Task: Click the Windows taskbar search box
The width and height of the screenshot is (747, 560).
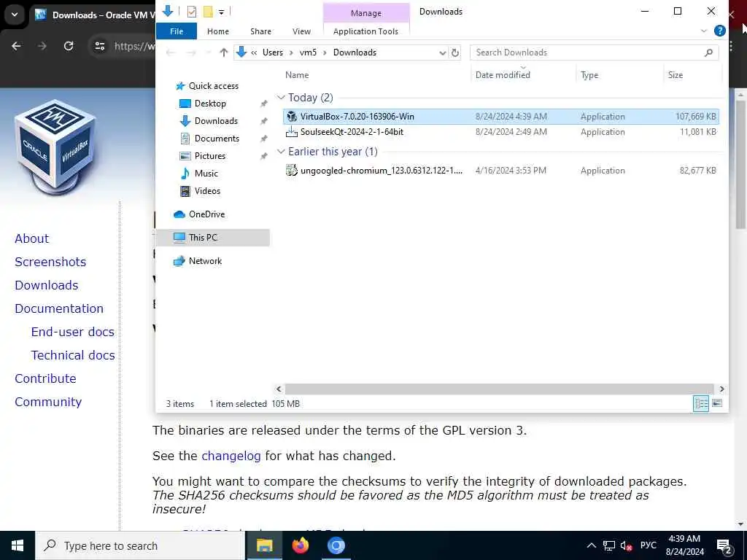Action: [139, 545]
